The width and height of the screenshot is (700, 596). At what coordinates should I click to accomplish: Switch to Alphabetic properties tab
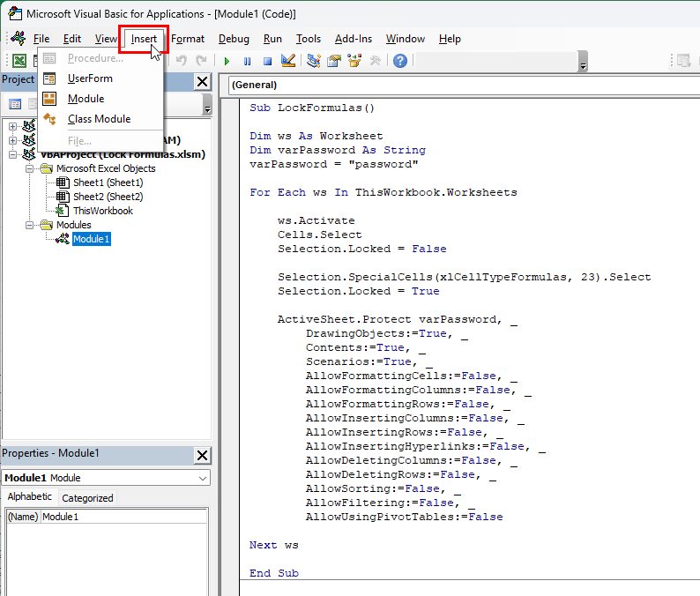point(30,497)
